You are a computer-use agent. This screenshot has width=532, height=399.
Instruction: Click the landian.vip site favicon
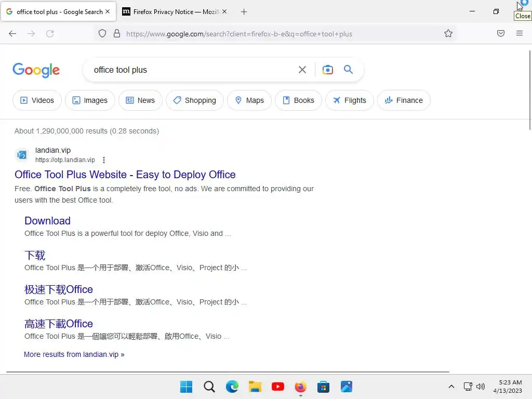click(22, 155)
